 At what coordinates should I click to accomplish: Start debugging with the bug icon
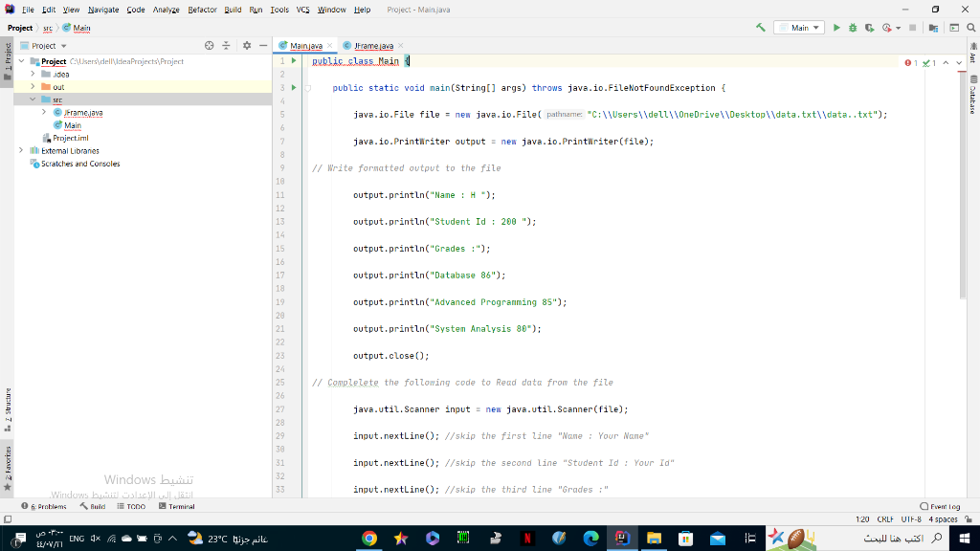(852, 27)
